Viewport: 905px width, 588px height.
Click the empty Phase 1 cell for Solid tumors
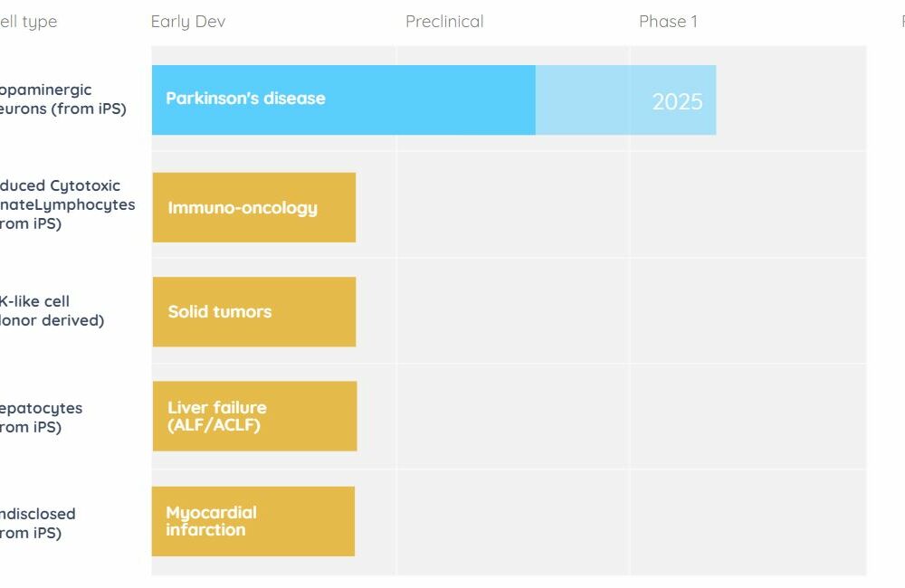tap(748, 310)
